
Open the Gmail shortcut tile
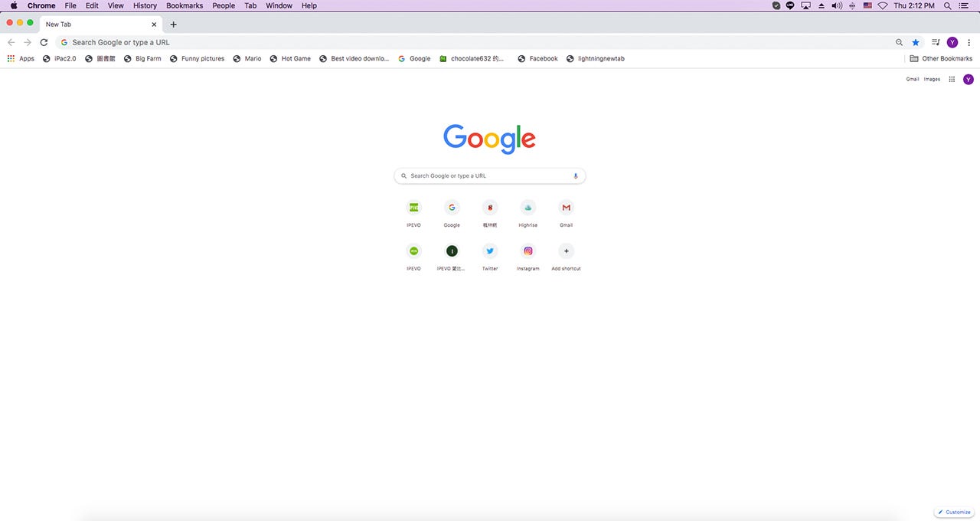tap(566, 213)
